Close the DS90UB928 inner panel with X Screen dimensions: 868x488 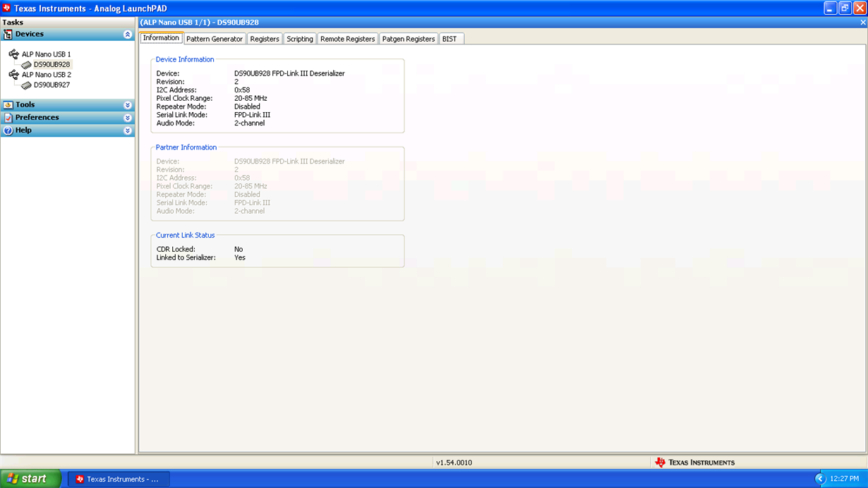click(863, 23)
